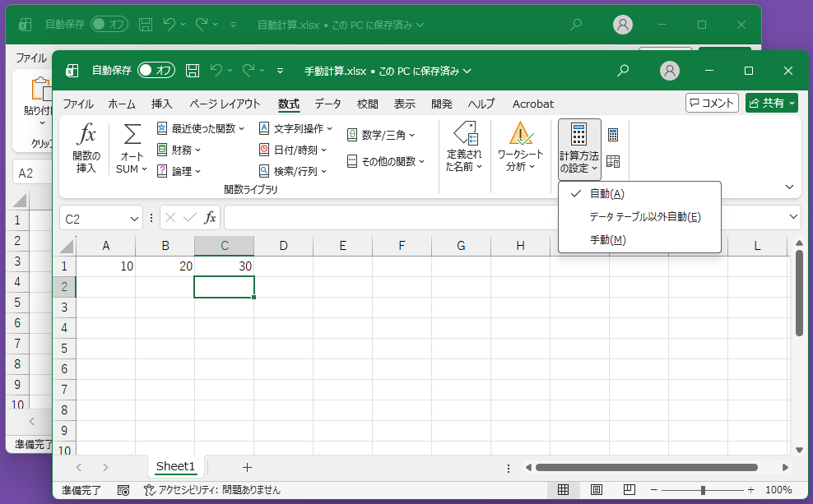Screen dimensions: 813x504
Task: Expand Name Box dropdown arrow
Action: (134, 219)
